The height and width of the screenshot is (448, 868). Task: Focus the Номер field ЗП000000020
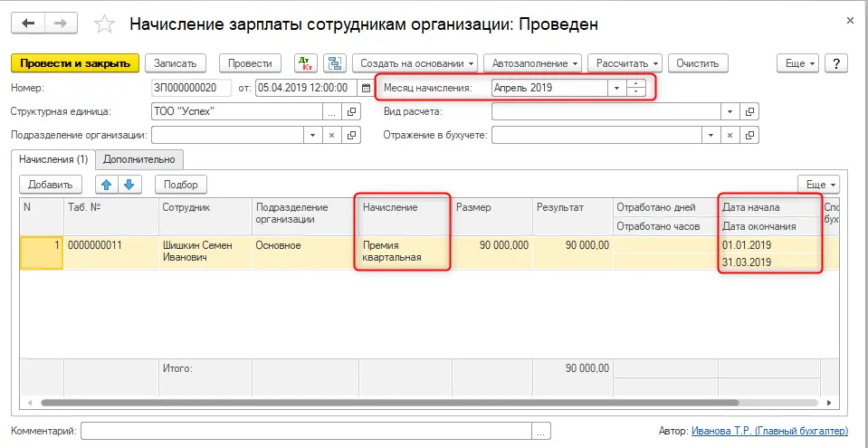click(x=192, y=88)
